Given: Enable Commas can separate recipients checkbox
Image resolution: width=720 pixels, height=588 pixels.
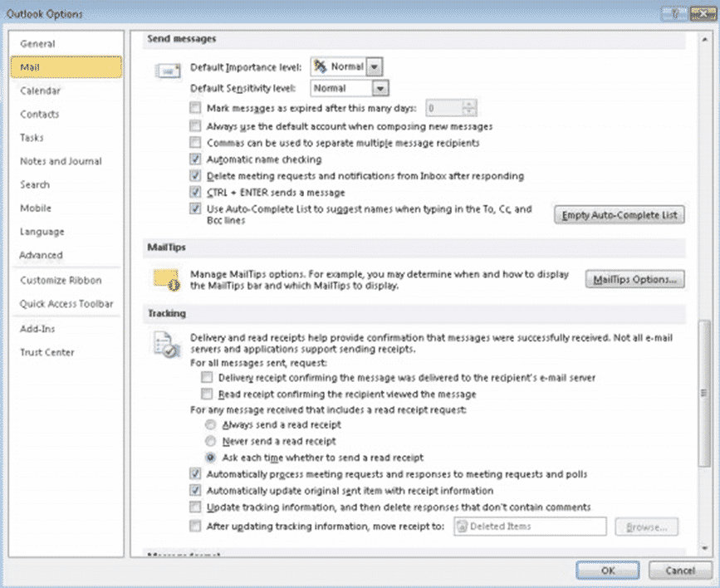Looking at the screenshot, I should 195,142.
